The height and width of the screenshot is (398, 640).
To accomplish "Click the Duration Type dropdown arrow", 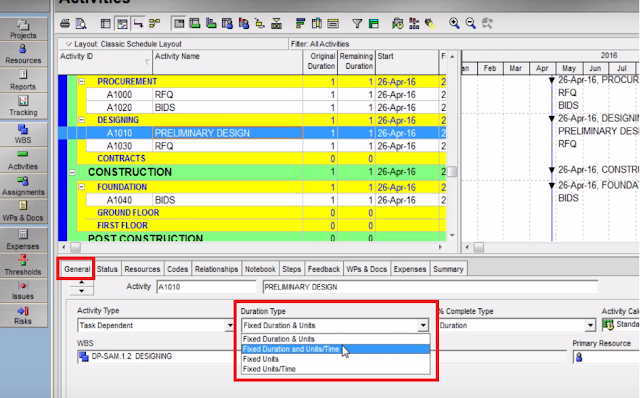I will pyautogui.click(x=423, y=325).
